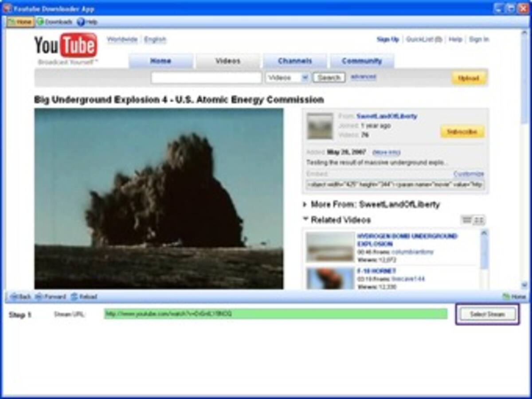The width and height of the screenshot is (532, 399).
Task: Open SweetLandOfLiberty user profile link
Action: [x=387, y=116]
